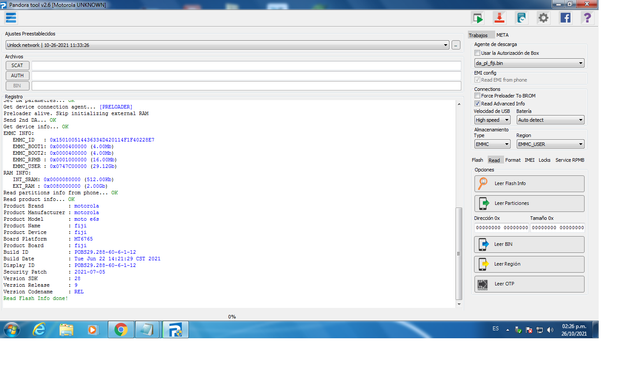Select the Read tab
Viewport: 640px width, 386px height.
[x=494, y=160]
